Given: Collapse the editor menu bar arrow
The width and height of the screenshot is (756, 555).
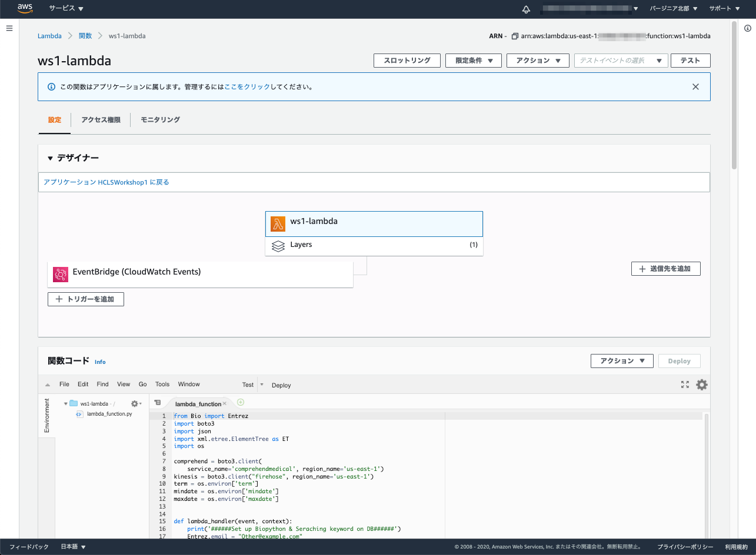Looking at the screenshot, I should pos(48,385).
